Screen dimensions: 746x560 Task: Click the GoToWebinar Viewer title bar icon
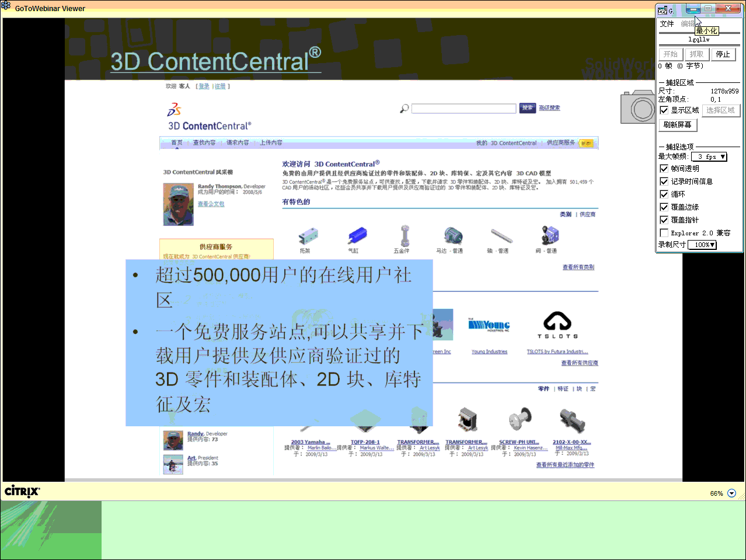coord(6,6)
